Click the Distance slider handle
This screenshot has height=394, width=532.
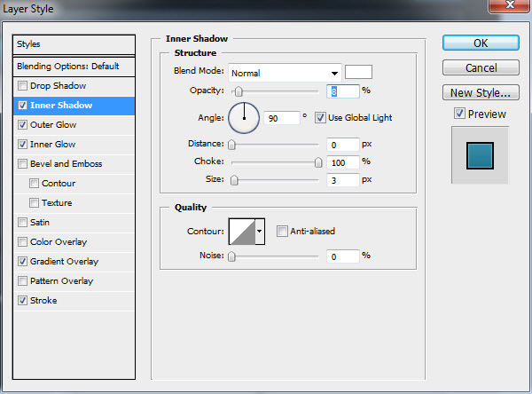231,145
